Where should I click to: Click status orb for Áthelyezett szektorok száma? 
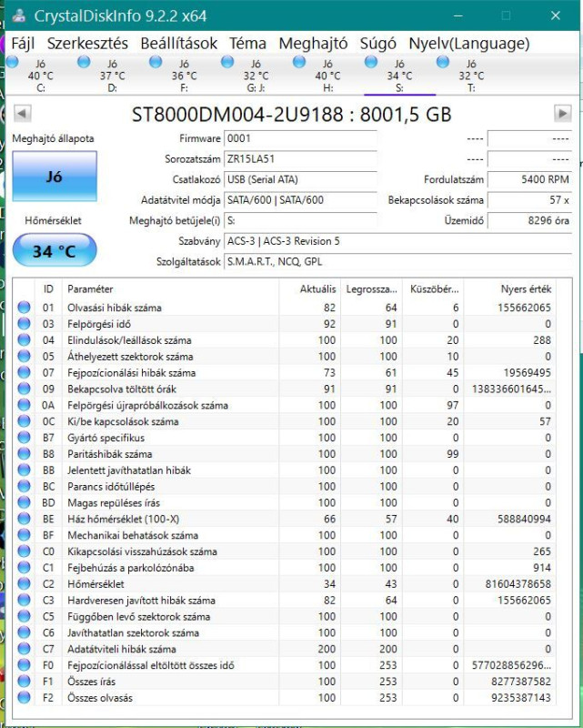click(24, 356)
